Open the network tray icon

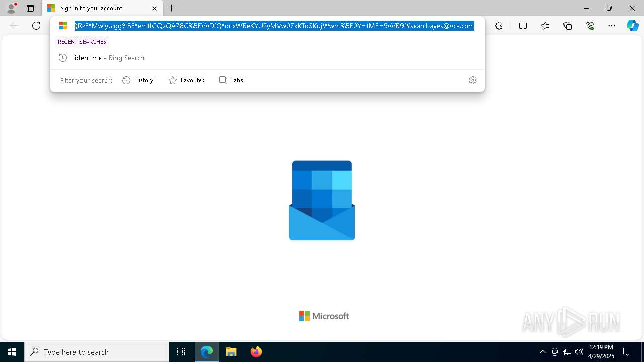[x=567, y=352]
